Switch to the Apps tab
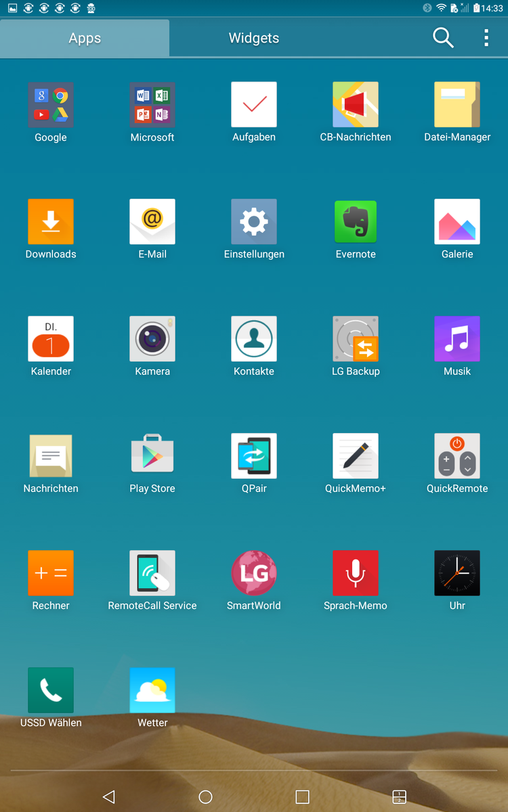Viewport: 508px width, 812px height. (85, 38)
